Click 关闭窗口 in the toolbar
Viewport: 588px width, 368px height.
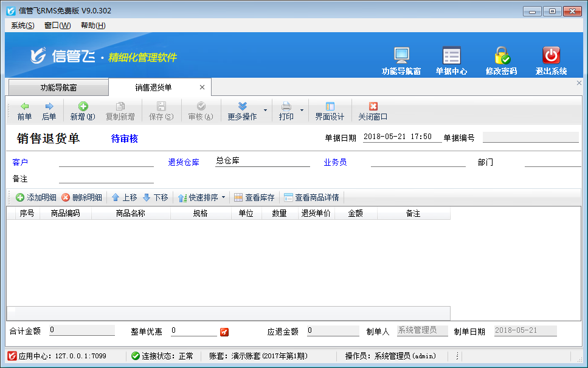[373, 111]
